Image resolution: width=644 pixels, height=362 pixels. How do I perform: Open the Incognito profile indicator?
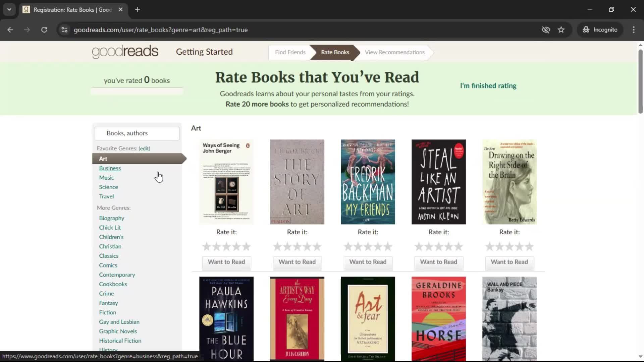coord(600,30)
